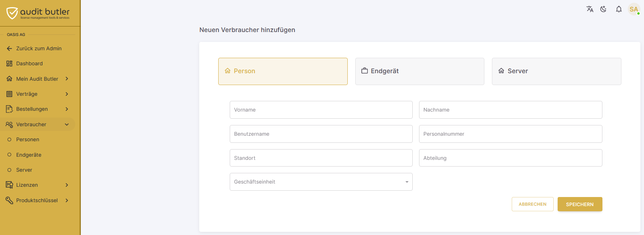Viewport: 644px width, 235px height.
Task: Collapse the Verbraucher menu chevron
Action: [67, 124]
